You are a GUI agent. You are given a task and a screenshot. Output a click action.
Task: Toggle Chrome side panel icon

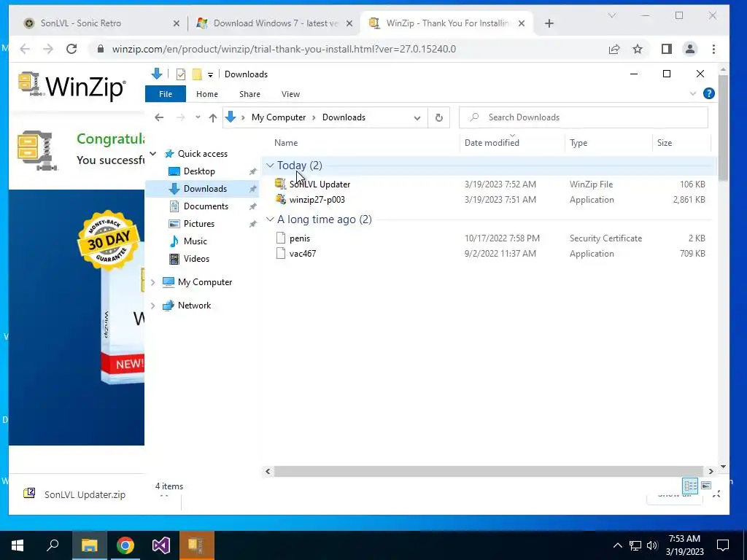click(667, 49)
